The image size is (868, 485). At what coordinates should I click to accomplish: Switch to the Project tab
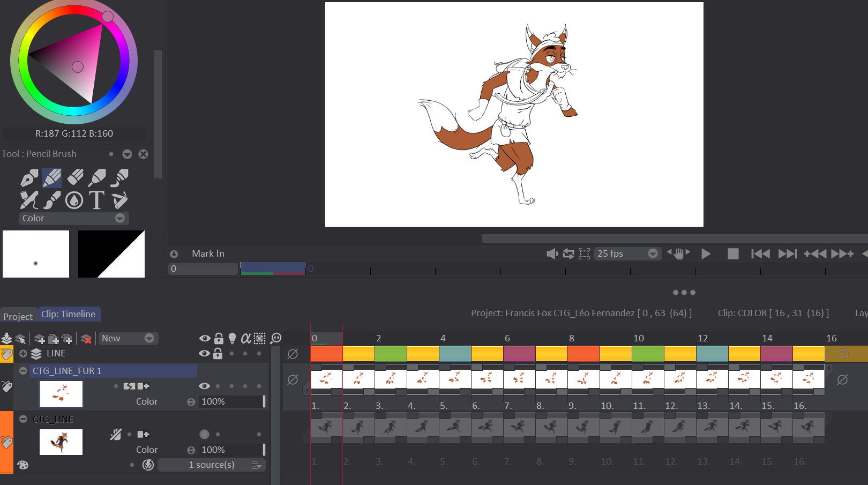pyautogui.click(x=18, y=316)
